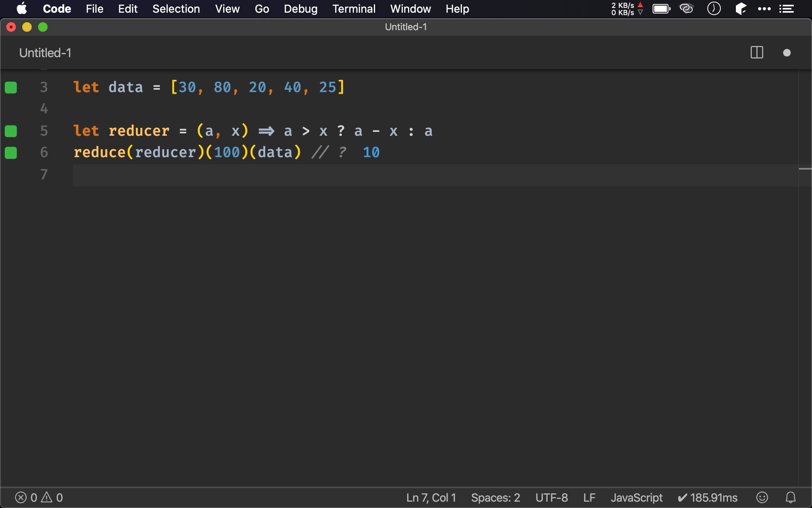
Task: Click the 'reducer' declaration name on line 5
Action: click(139, 131)
